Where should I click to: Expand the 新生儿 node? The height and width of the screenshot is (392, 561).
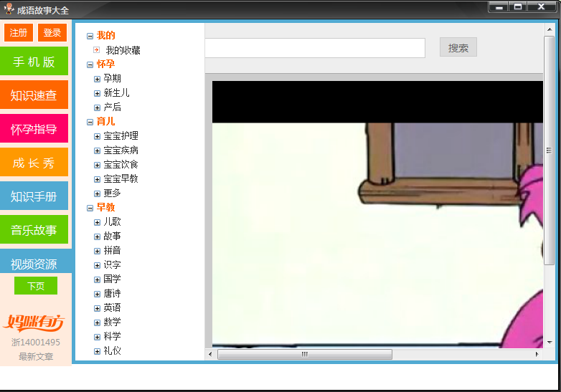[97, 93]
